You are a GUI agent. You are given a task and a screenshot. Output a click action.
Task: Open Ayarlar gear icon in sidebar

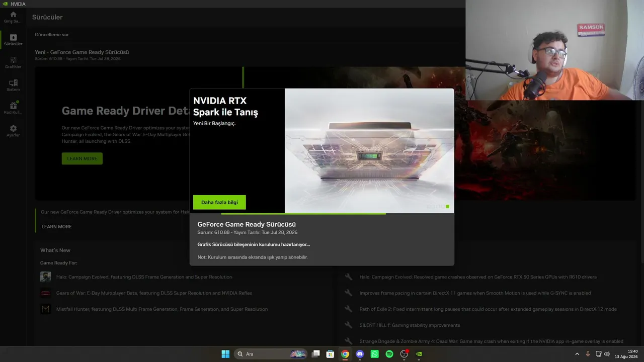(13, 128)
